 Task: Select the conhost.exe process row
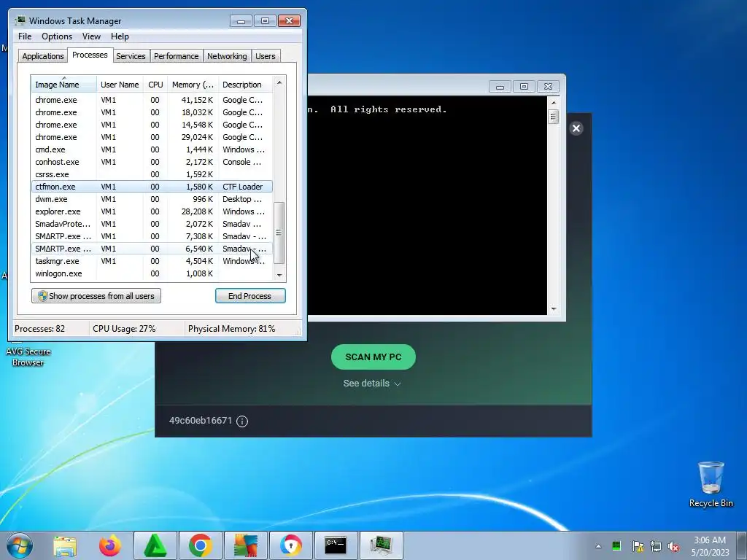[152, 162]
